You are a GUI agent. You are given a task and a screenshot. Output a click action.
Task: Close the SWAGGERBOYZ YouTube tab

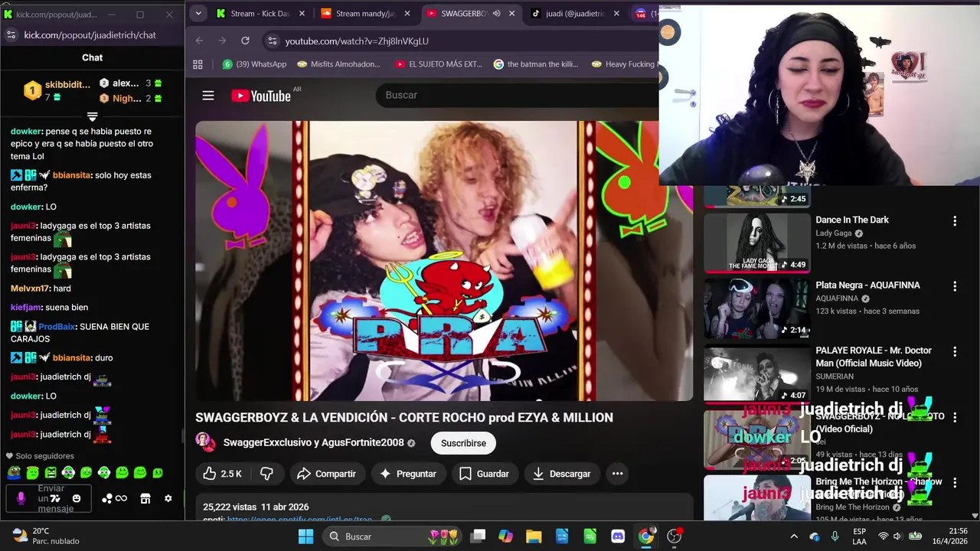(511, 14)
